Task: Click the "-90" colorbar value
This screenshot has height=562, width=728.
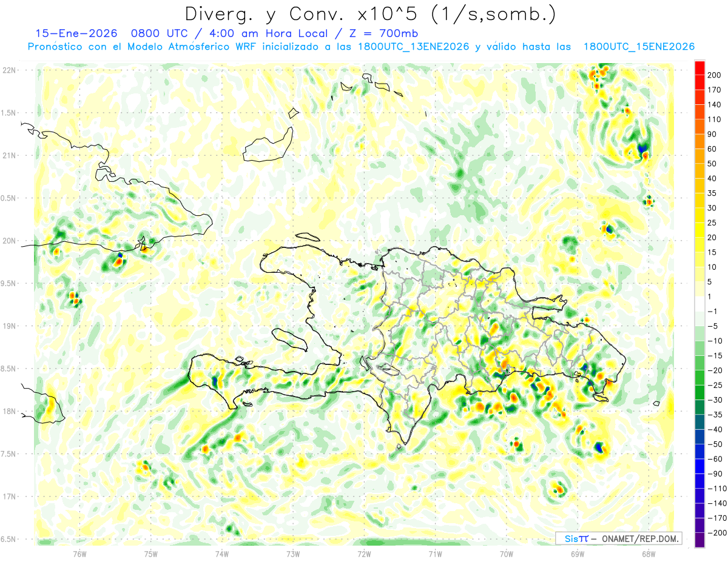Action: (x=714, y=473)
